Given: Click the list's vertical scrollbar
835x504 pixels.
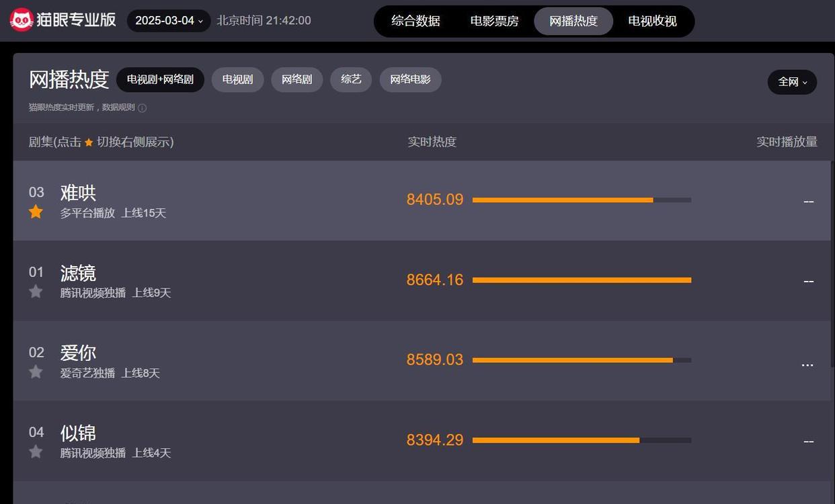Looking at the screenshot, I should click(832, 264).
